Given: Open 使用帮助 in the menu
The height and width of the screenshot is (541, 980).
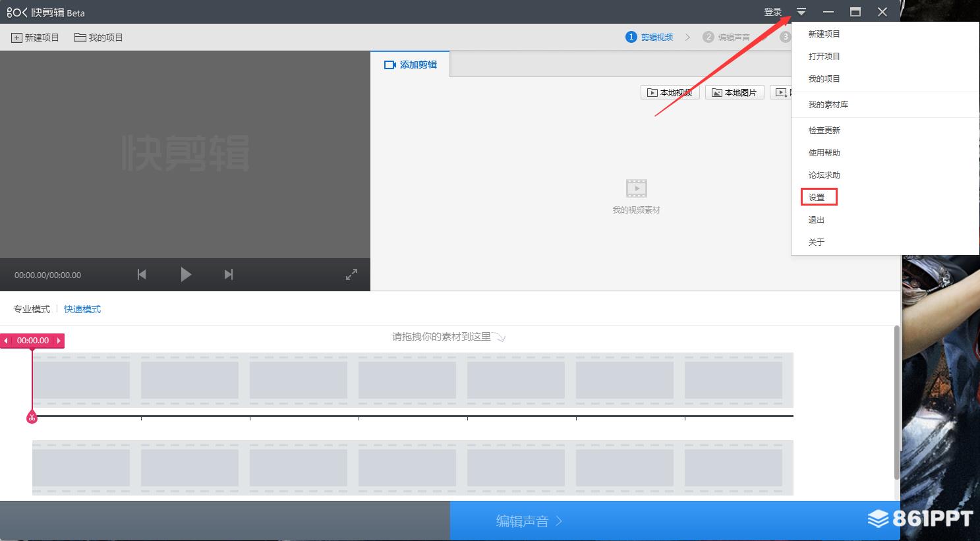Looking at the screenshot, I should coord(824,152).
